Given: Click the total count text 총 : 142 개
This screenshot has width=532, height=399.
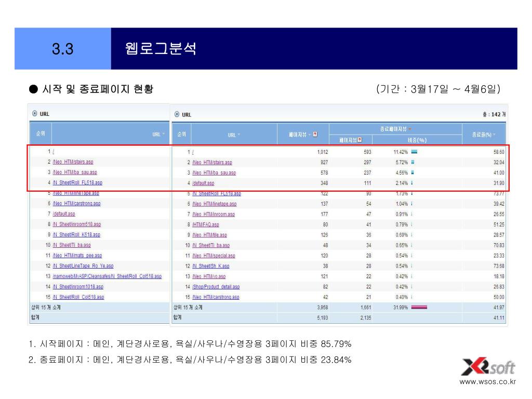Looking at the screenshot, I should point(494,114).
